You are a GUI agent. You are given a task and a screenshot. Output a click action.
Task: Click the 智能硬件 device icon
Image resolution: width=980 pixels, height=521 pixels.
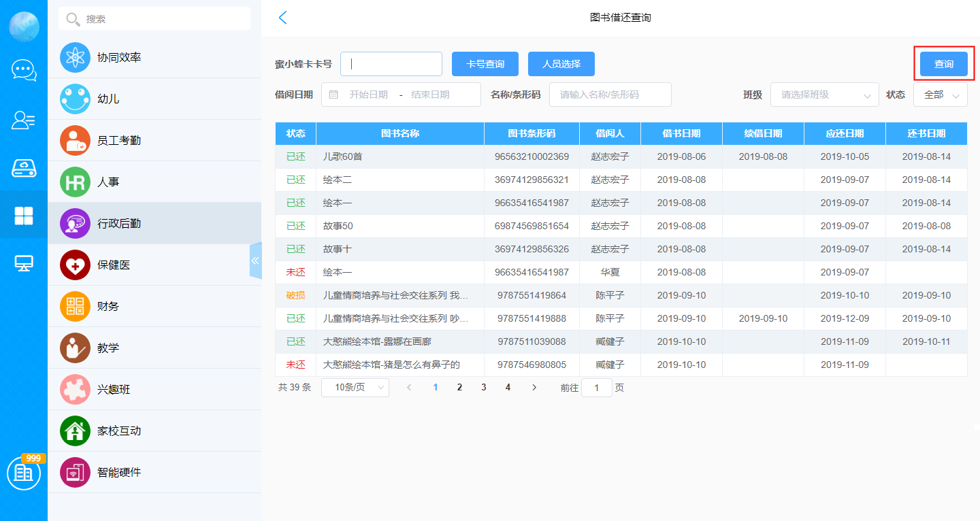[x=75, y=473]
